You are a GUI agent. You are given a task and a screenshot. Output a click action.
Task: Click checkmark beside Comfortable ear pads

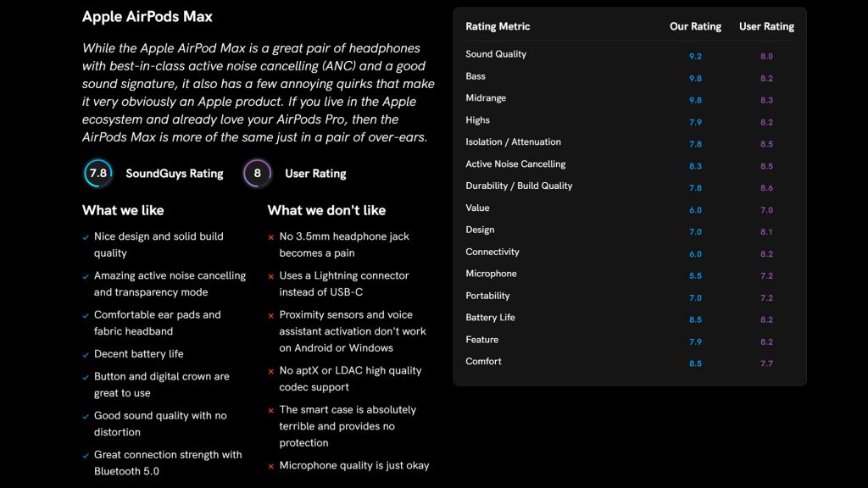(x=86, y=316)
